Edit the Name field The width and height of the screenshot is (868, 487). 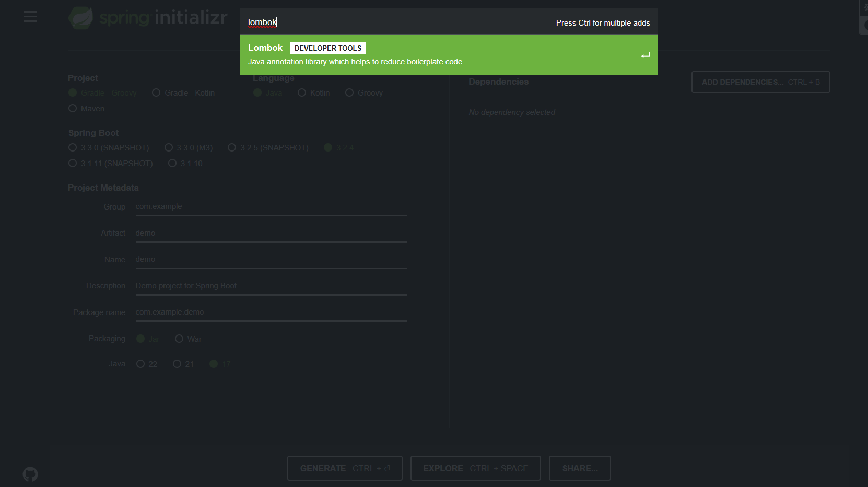(271, 259)
